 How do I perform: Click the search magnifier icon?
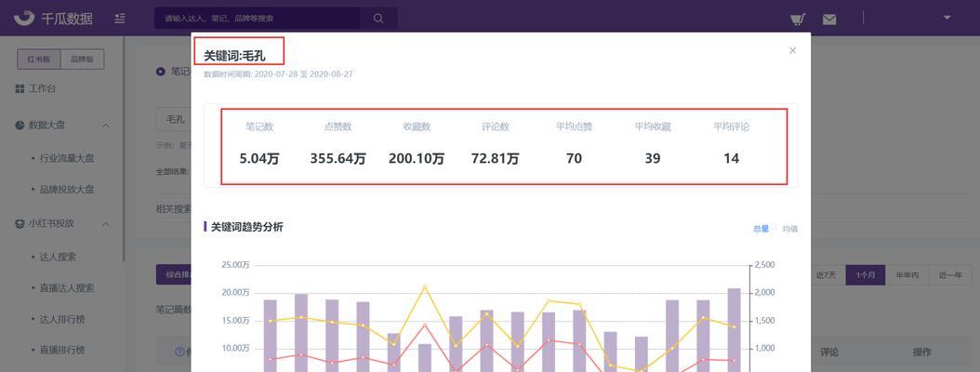click(378, 19)
